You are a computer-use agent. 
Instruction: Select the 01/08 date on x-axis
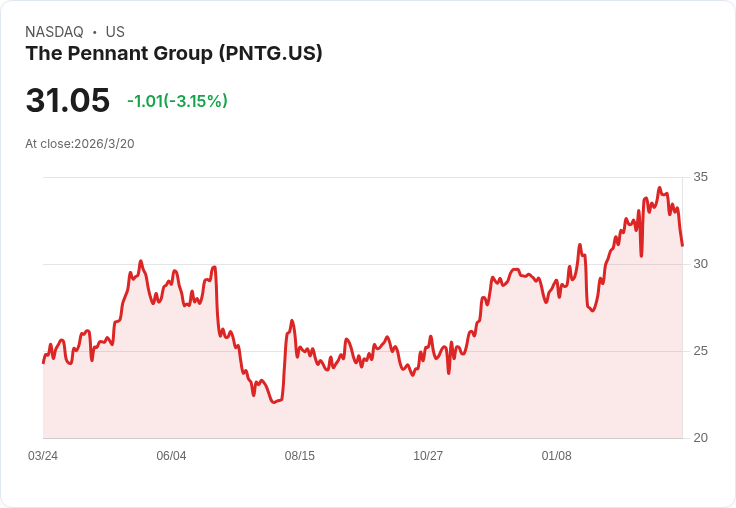tap(557, 456)
